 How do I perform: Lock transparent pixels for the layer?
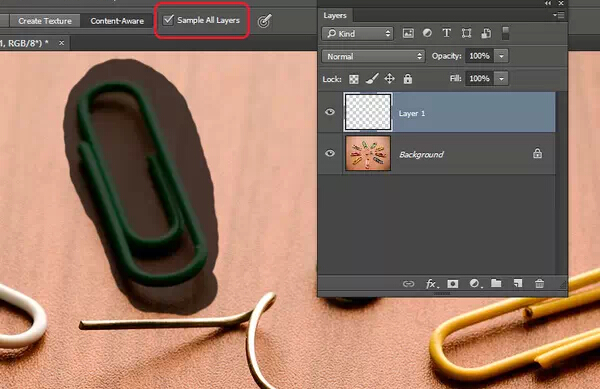pyautogui.click(x=354, y=79)
